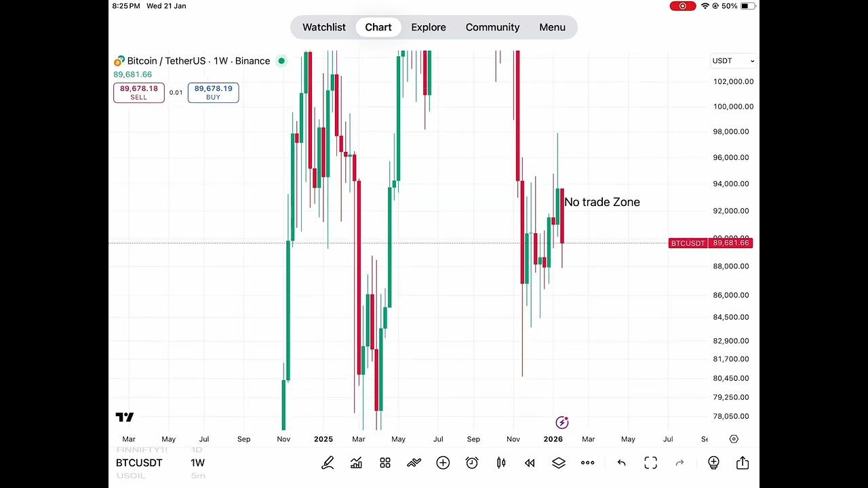Tap the green market status dot
Viewport: 868px width, 488px height.
tap(281, 61)
